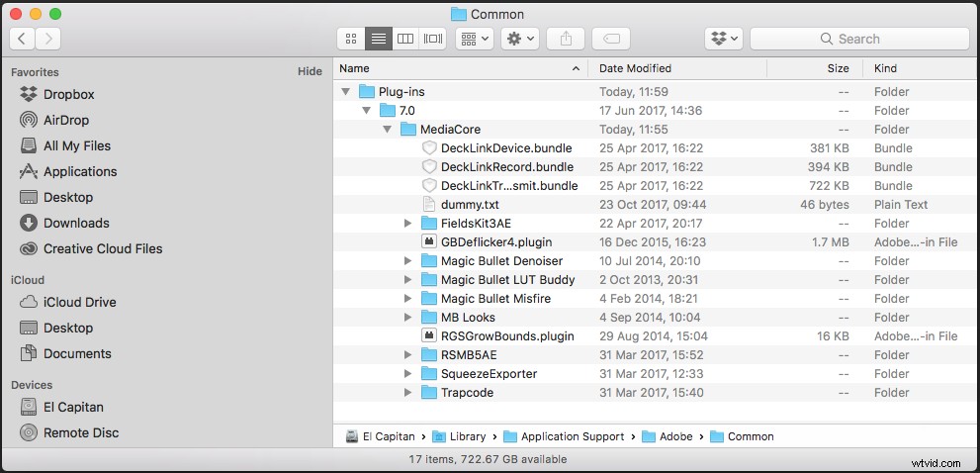Expand the SqueezeExporter folder

pos(407,373)
